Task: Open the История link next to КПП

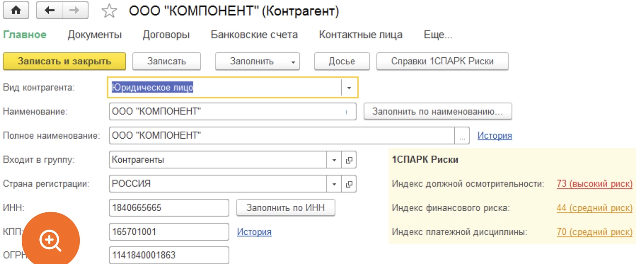Action: (254, 232)
